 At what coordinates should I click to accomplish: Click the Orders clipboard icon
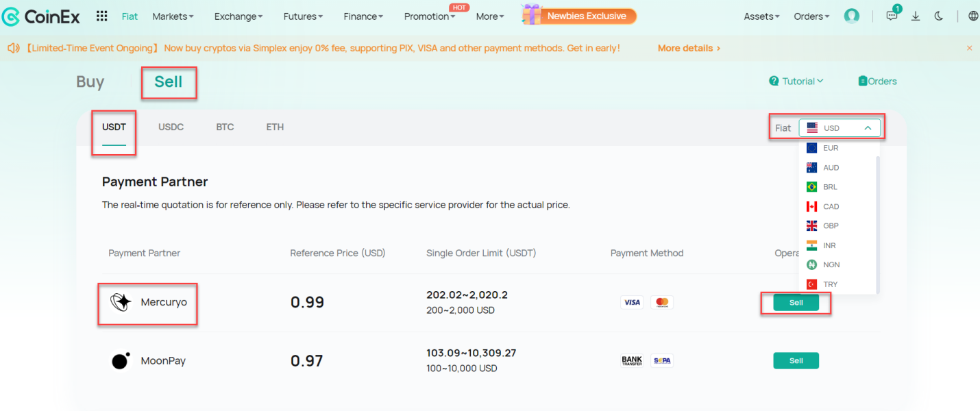coord(863,81)
